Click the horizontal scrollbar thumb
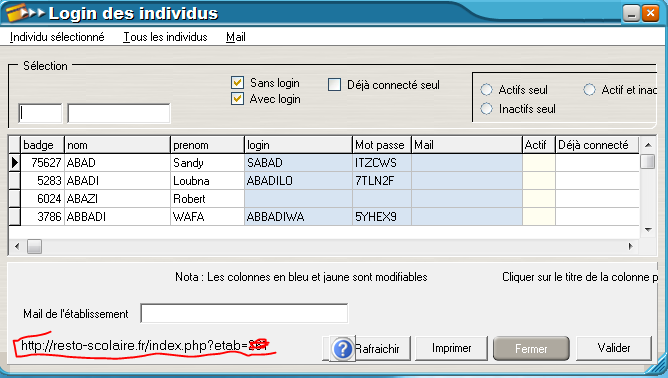Viewport: 668px width, 378px height. (35, 246)
